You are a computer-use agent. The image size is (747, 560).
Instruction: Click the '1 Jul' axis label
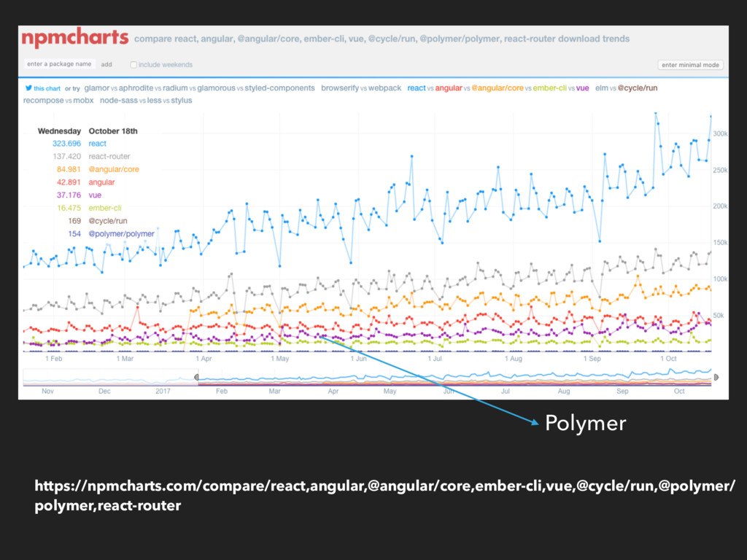pyautogui.click(x=435, y=359)
